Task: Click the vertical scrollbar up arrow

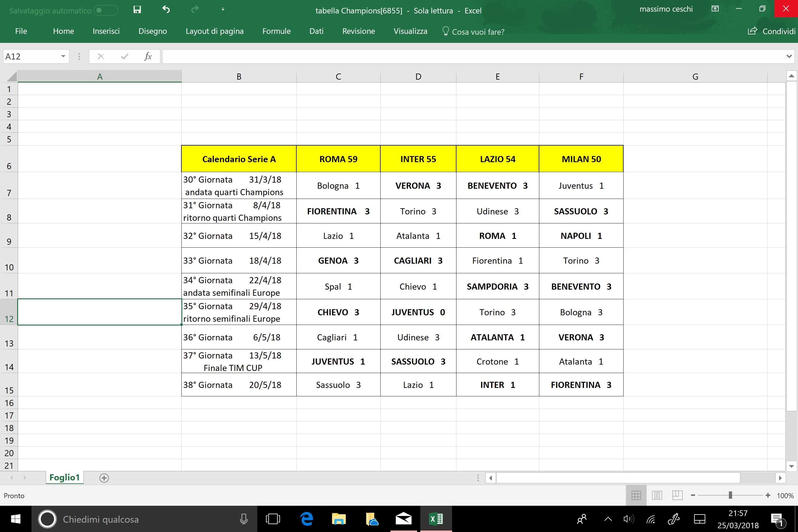Action: click(791, 76)
